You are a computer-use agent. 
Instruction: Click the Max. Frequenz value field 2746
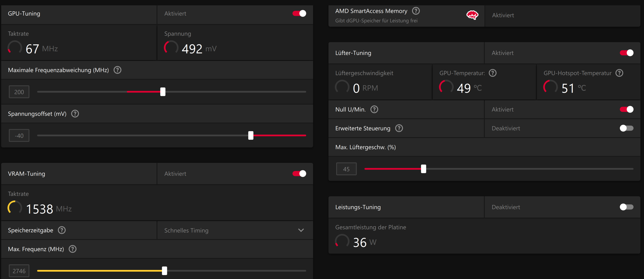click(x=19, y=271)
